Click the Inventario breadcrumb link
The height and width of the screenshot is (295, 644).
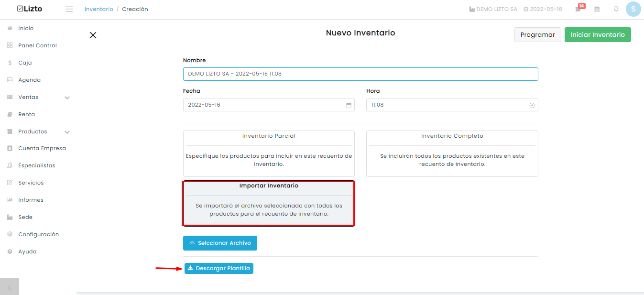[x=99, y=9]
